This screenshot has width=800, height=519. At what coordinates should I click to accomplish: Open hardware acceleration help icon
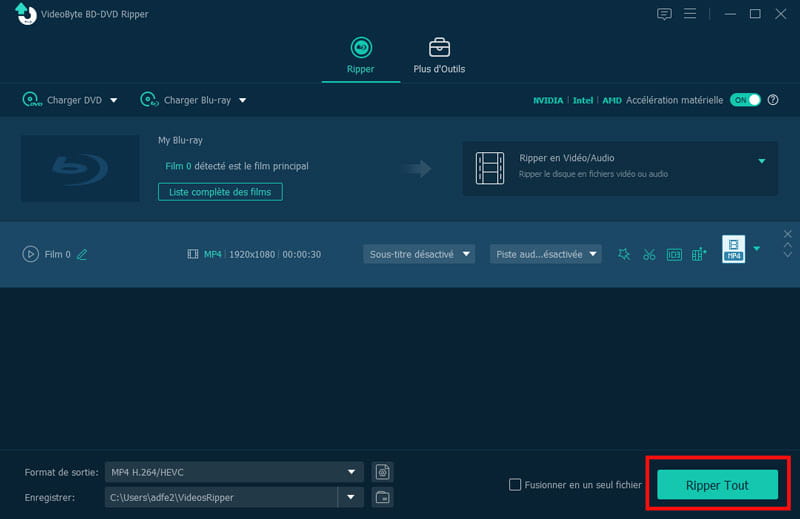(x=773, y=100)
